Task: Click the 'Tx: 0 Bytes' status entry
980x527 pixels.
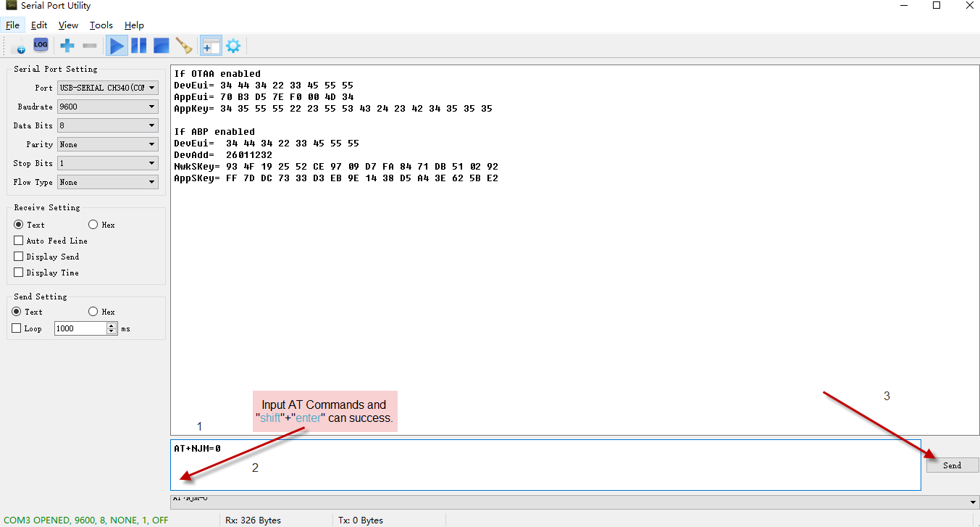Action: pyautogui.click(x=361, y=520)
